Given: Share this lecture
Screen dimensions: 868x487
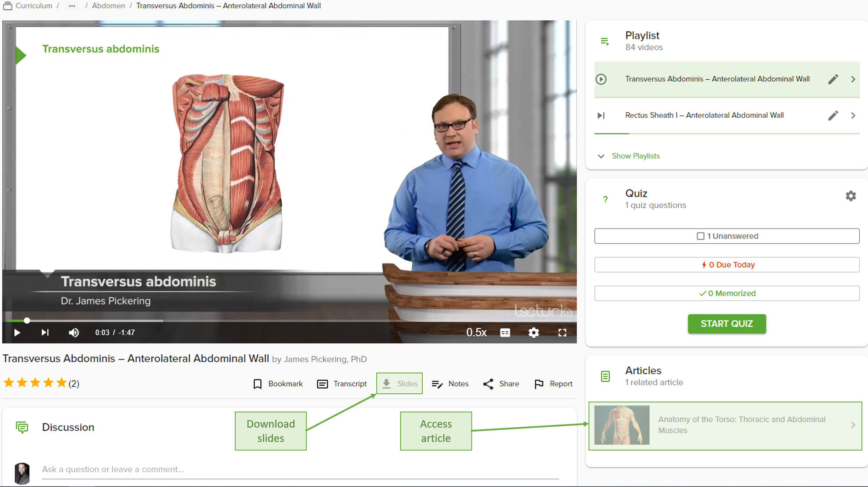Looking at the screenshot, I should pos(501,384).
